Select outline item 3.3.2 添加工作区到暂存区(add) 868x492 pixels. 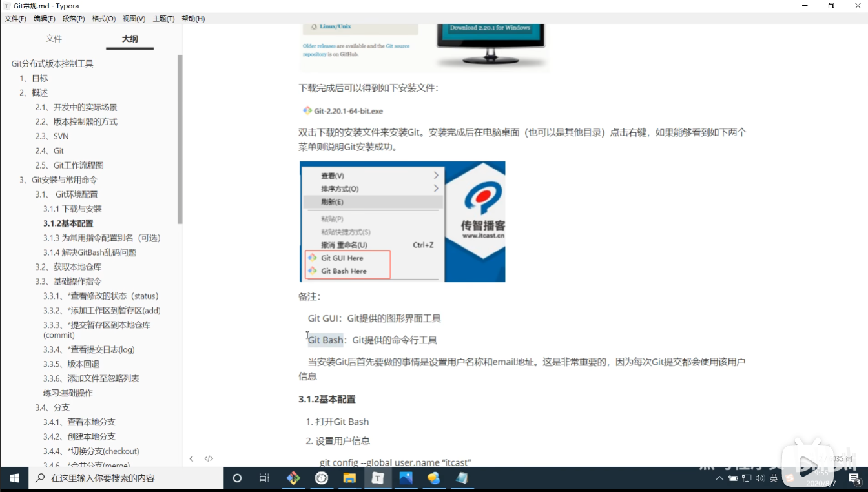102,311
